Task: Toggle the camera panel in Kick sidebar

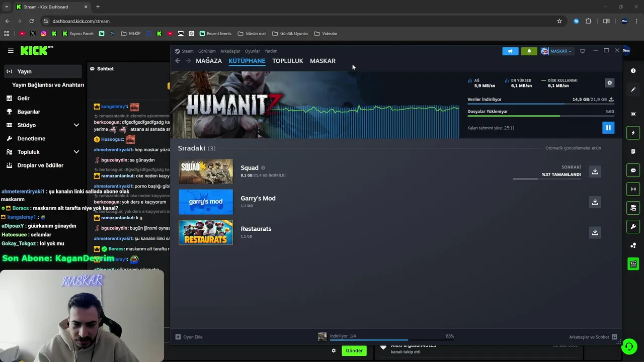Action: [633, 208]
